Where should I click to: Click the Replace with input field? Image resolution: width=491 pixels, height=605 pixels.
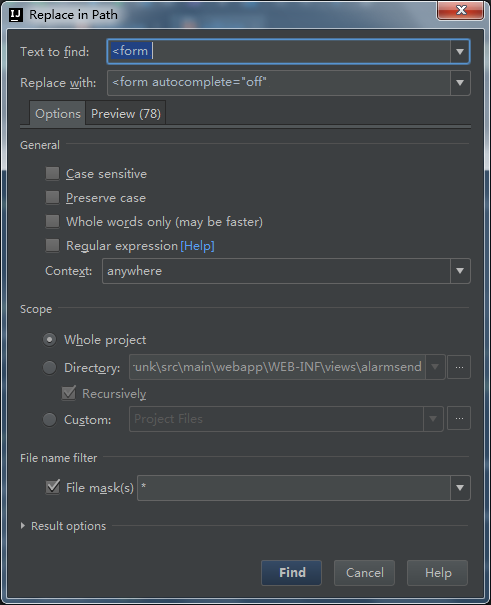(279, 83)
